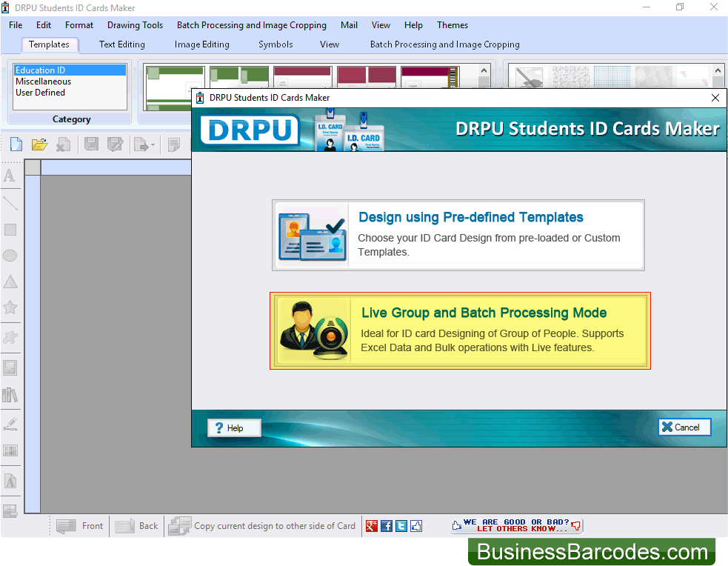Open an existing file with folder icon
This screenshot has height=566, width=728.
[x=39, y=144]
